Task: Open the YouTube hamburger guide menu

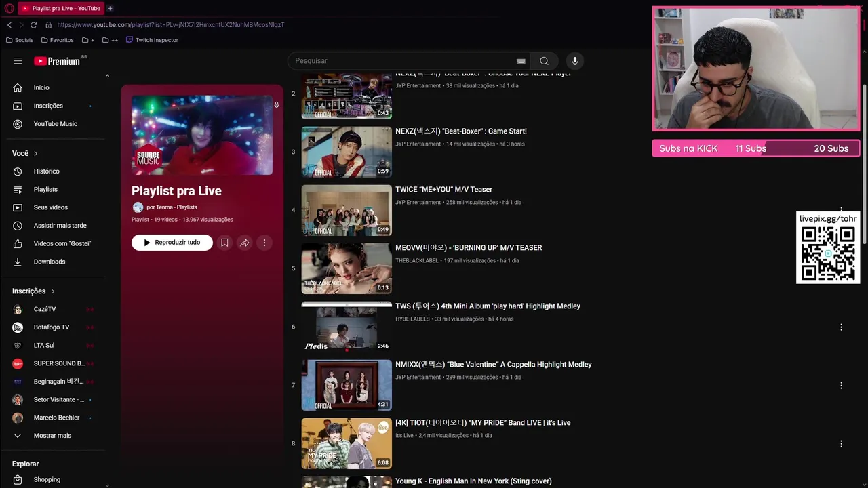Action: 18,61
